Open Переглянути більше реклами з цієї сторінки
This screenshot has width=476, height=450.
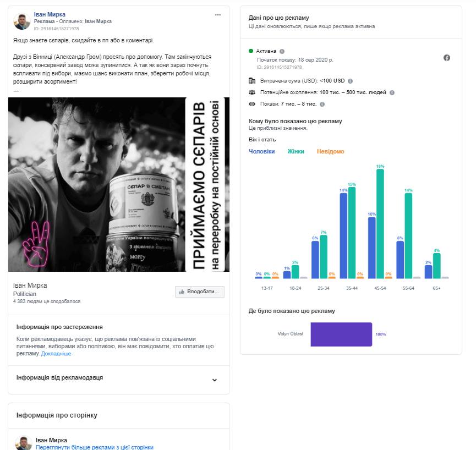click(94, 447)
